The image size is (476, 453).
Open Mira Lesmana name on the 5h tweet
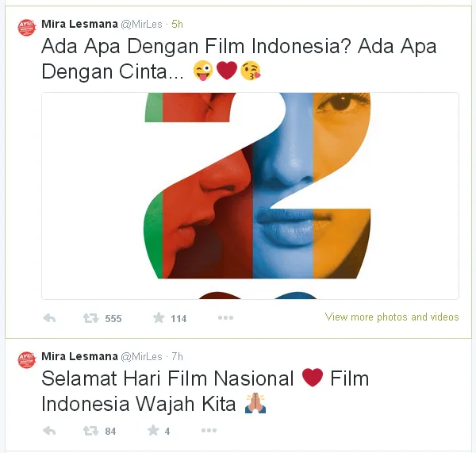[x=79, y=24]
